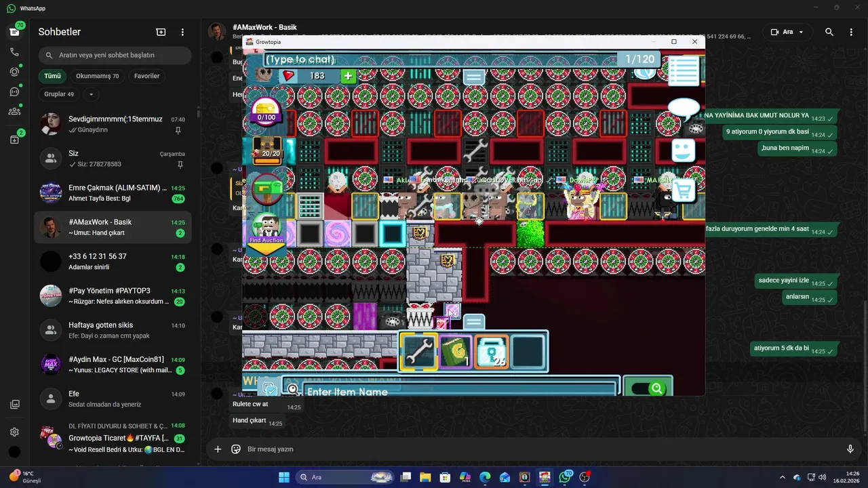Viewport: 868px width, 488px height.
Task: Click the chat search box Aratın veya yeni sohbet
Action: 115,55
